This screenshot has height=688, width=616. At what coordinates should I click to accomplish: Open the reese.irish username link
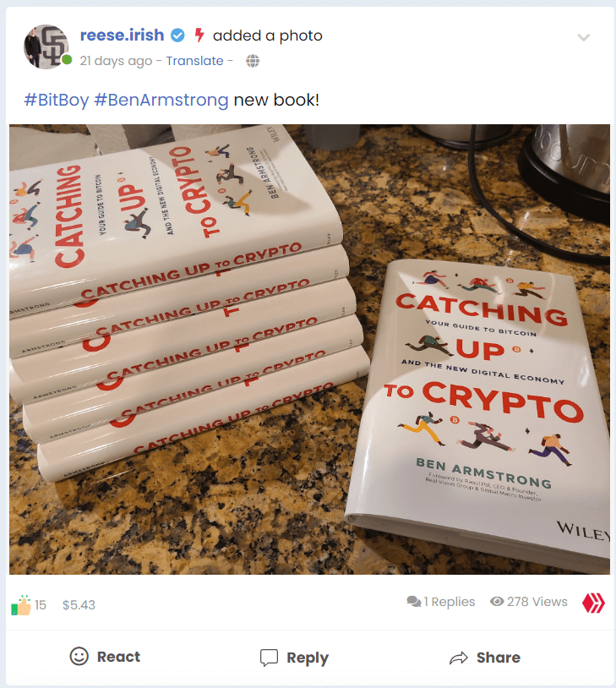[122, 35]
